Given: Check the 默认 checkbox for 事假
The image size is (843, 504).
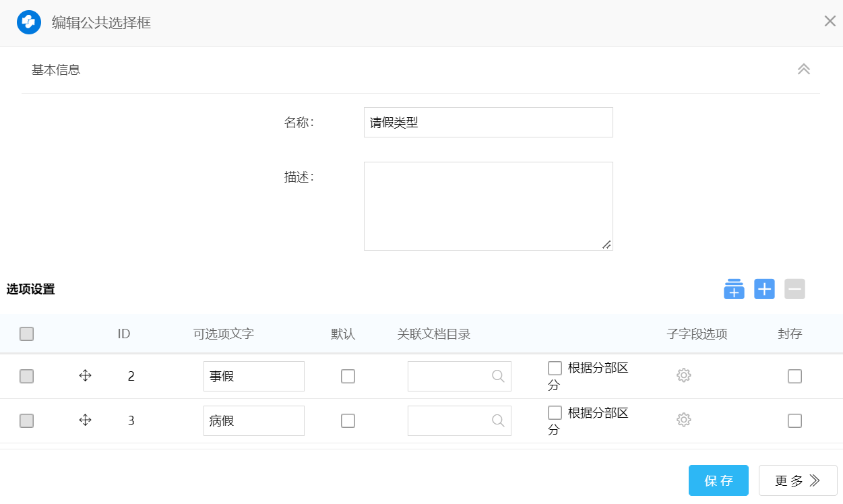Looking at the screenshot, I should [x=348, y=376].
